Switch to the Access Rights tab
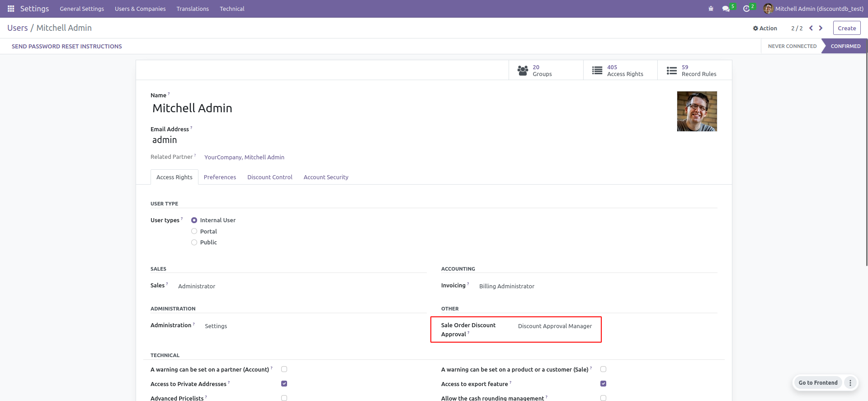Screen dimensions: 868x401 click(x=175, y=177)
